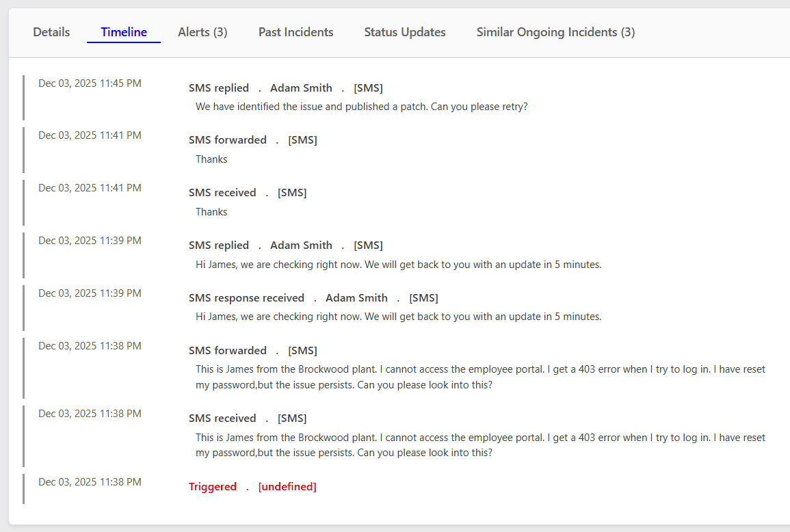Viewport: 790px width, 532px height.
Task: View the Past Incidents tab
Action: pyautogui.click(x=295, y=31)
